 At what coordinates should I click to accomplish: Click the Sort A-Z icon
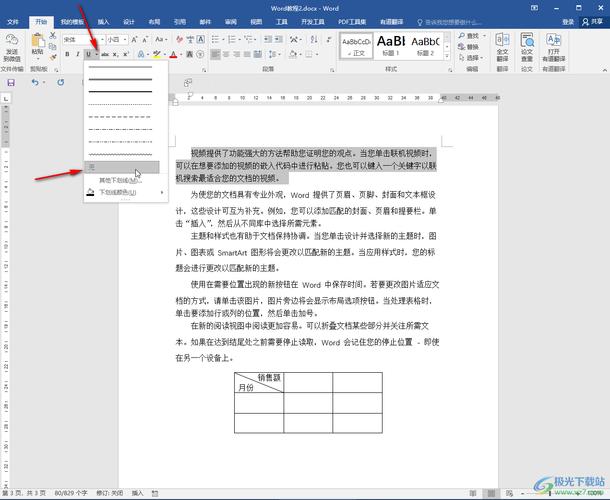[x=314, y=40]
